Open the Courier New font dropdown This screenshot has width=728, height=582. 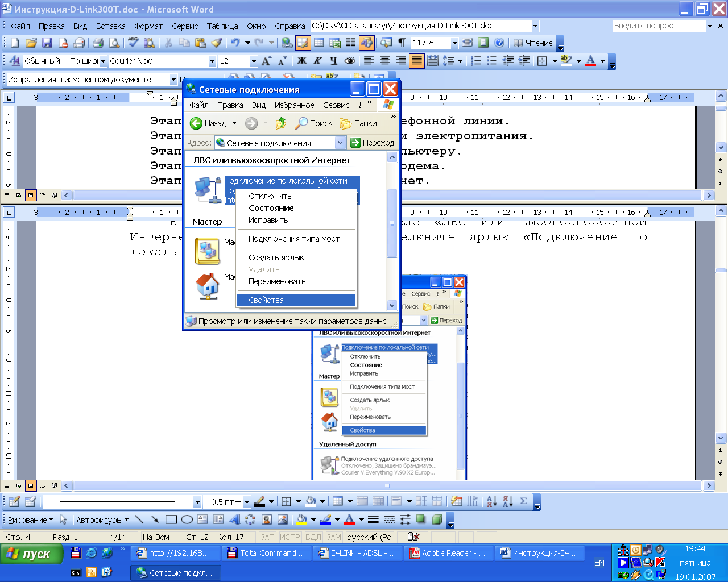(x=212, y=61)
